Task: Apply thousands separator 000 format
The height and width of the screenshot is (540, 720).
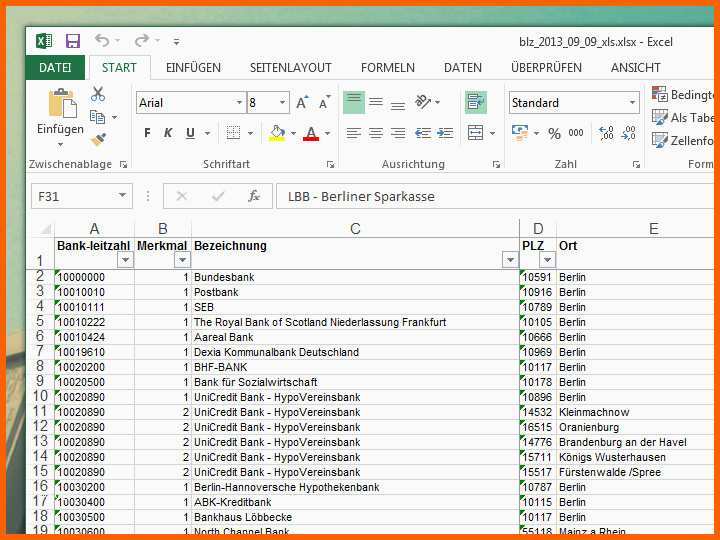Action: tap(576, 133)
